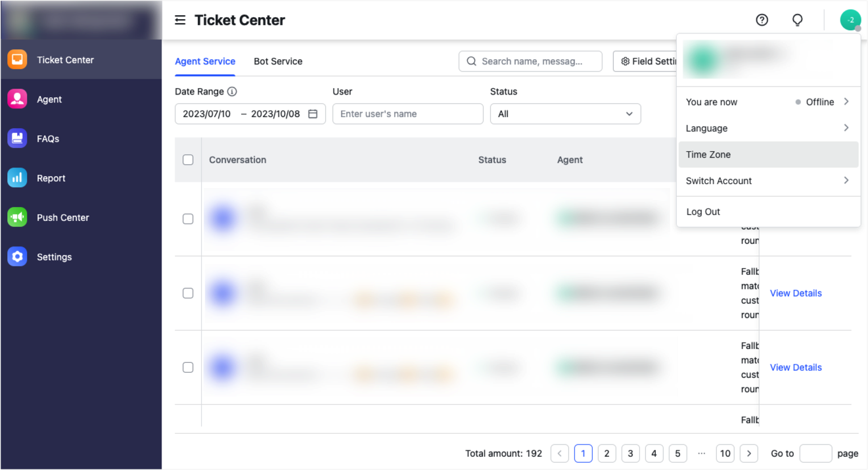
Task: Open the Ticket Center sidebar icon
Action: click(x=16, y=59)
